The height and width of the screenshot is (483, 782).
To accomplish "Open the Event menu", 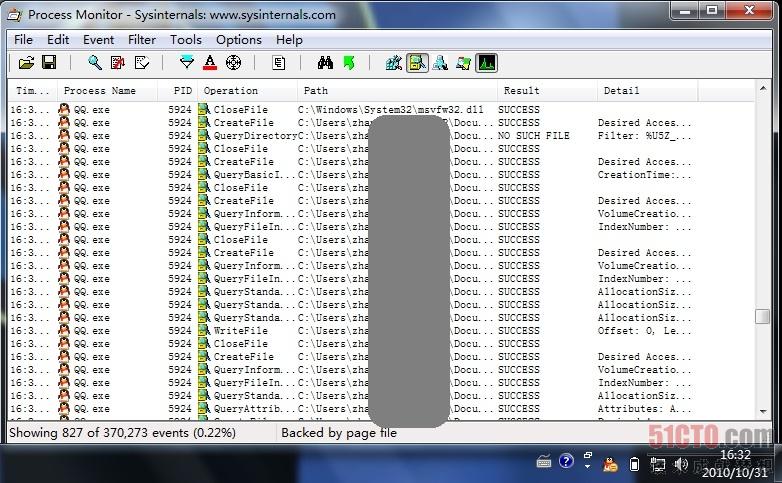I will [98, 39].
